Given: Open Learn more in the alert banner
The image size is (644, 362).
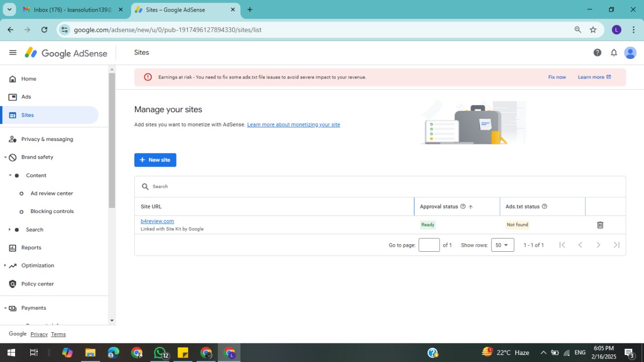Looking at the screenshot, I should click(594, 77).
